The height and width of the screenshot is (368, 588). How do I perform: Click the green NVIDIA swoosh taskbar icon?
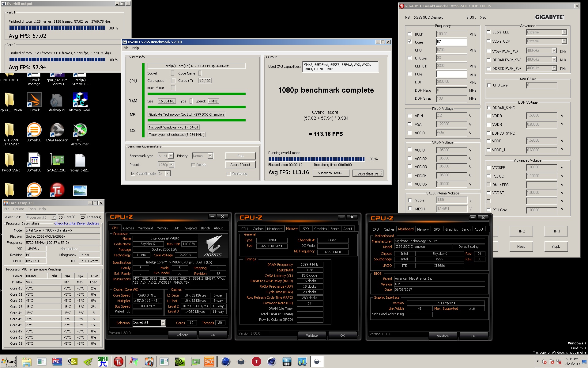[x=88, y=362]
